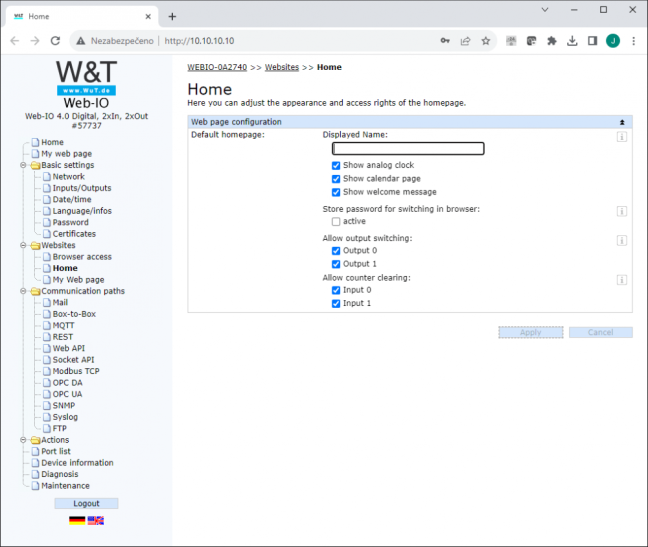Enable the active store password checkbox
Image resolution: width=648 pixels, height=547 pixels.
[x=336, y=222]
